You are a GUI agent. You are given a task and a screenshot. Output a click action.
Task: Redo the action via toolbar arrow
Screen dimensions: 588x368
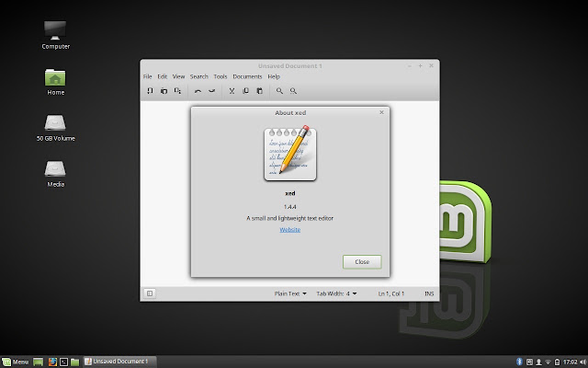point(212,91)
